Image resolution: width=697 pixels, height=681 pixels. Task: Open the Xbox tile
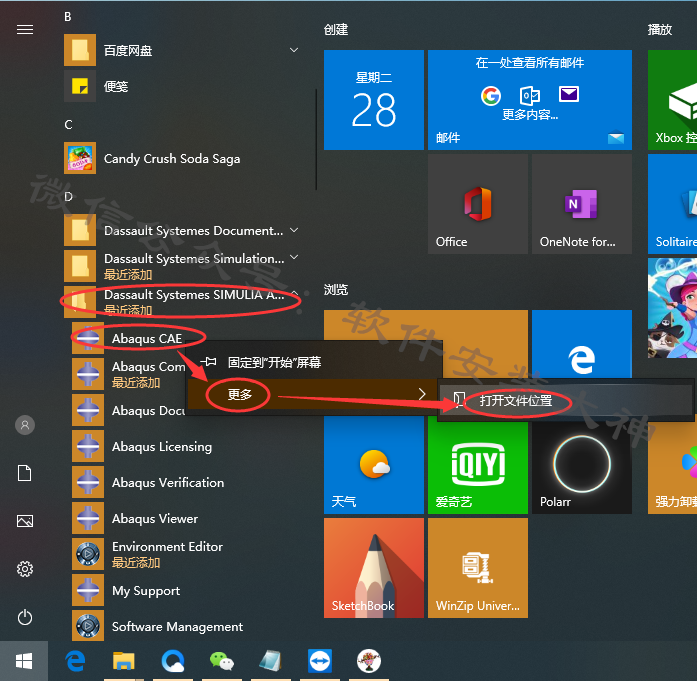(x=672, y=100)
